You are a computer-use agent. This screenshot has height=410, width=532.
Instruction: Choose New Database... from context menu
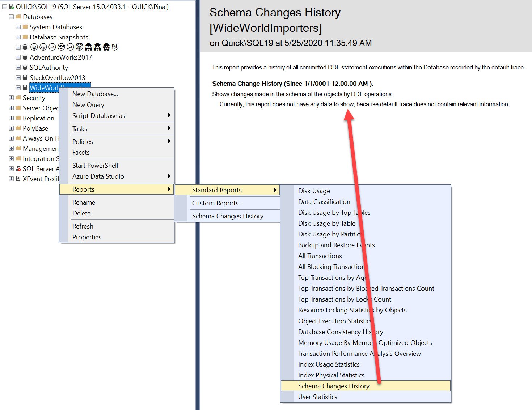[117, 94]
